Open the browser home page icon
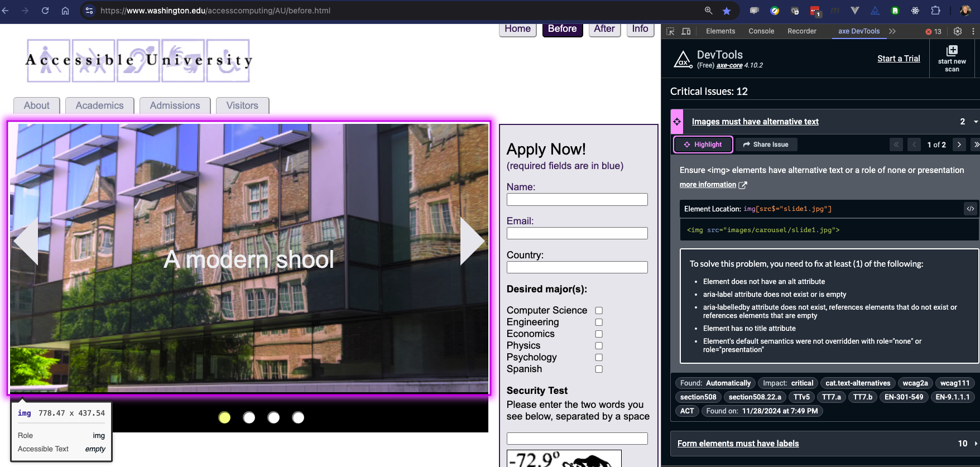 pos(65,11)
